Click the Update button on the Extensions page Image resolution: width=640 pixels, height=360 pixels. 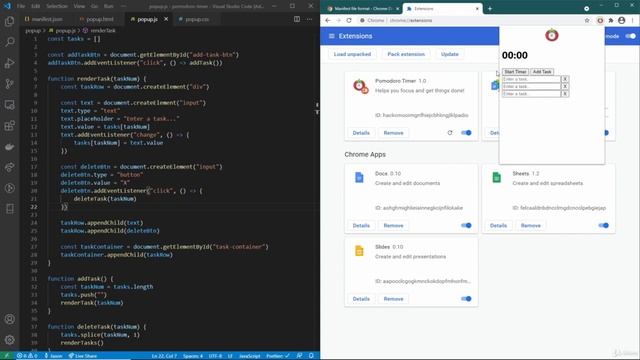449,54
